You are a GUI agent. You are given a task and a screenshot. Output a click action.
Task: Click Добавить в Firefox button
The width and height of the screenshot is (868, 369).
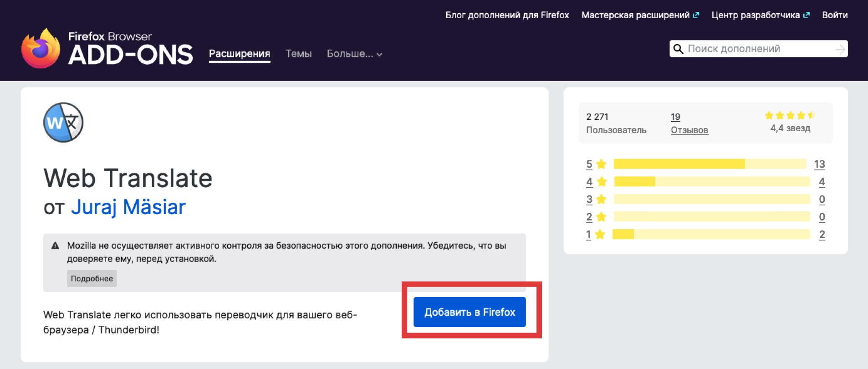click(470, 312)
